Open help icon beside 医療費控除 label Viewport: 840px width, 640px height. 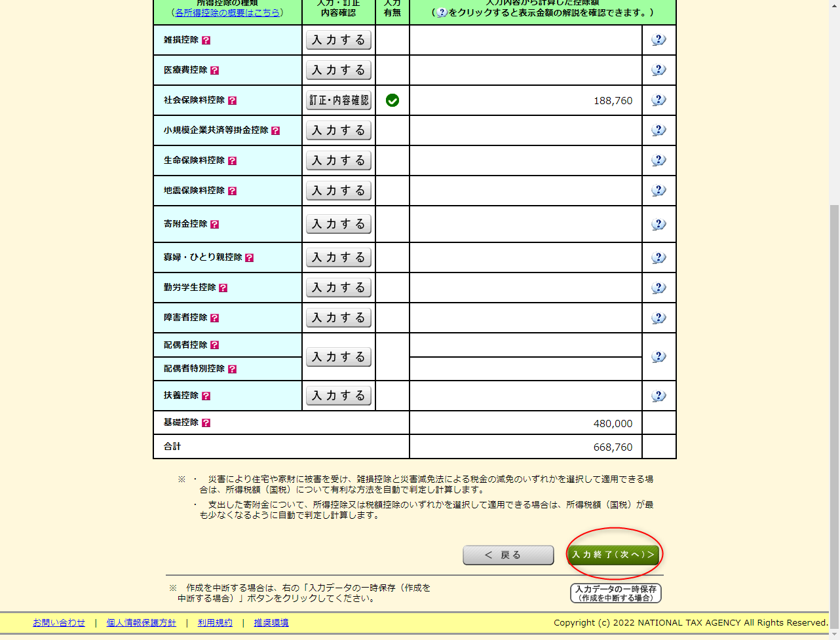pos(214,71)
